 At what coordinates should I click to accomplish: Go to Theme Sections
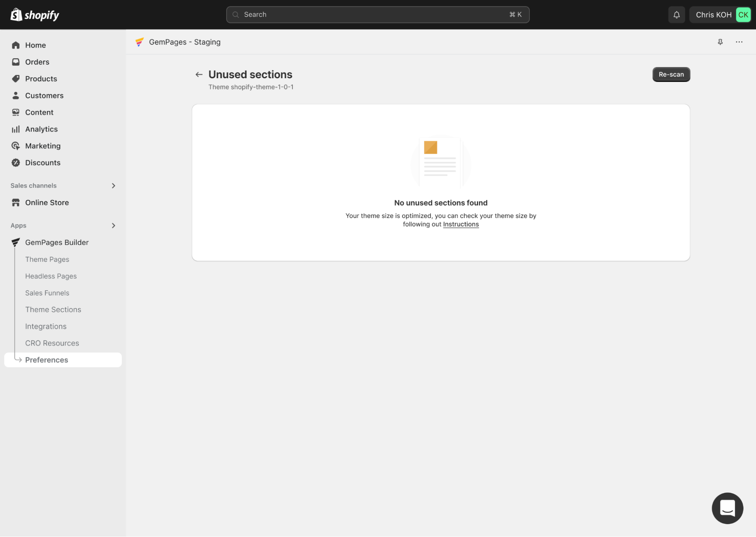point(53,310)
